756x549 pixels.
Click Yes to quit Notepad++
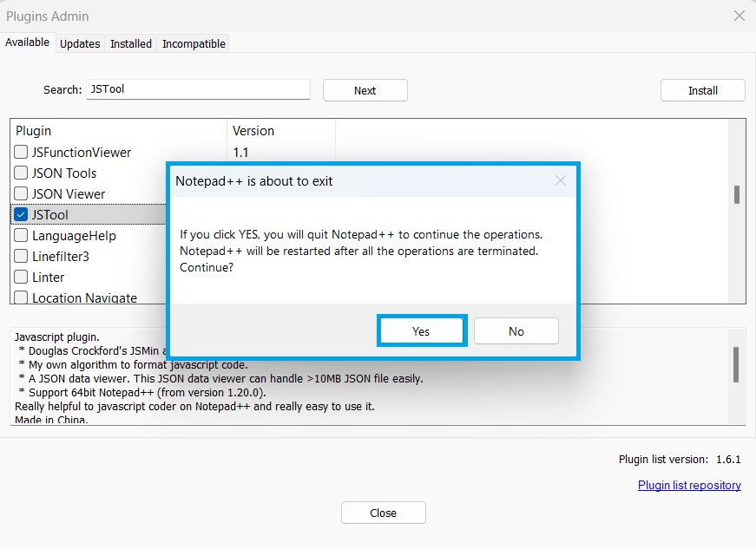click(x=421, y=330)
